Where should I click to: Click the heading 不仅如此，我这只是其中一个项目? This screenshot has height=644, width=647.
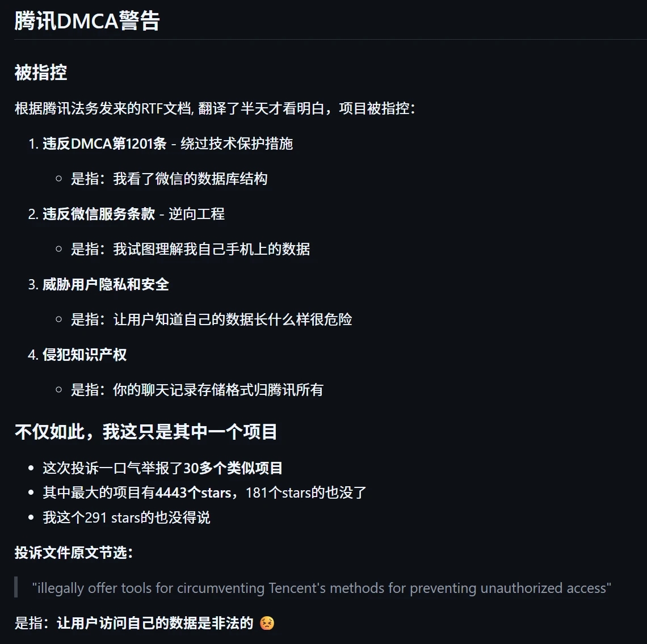coord(146,432)
